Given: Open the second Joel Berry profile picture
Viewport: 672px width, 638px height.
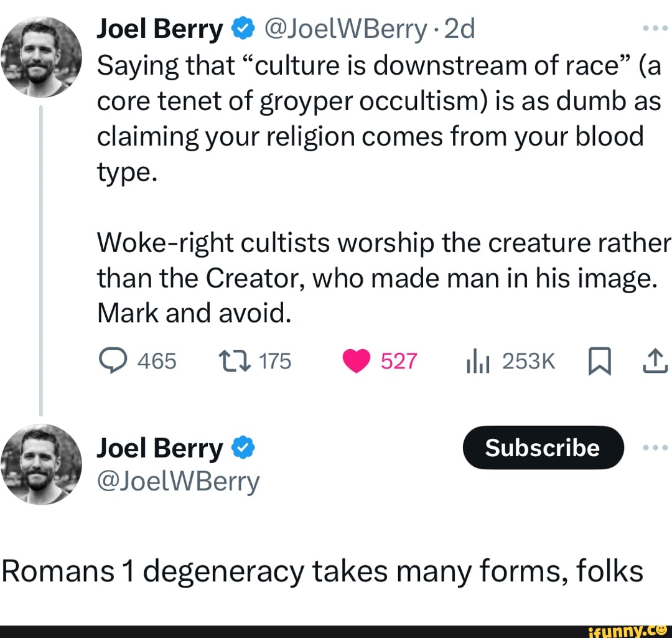Looking at the screenshot, I should pyautogui.click(x=41, y=463).
